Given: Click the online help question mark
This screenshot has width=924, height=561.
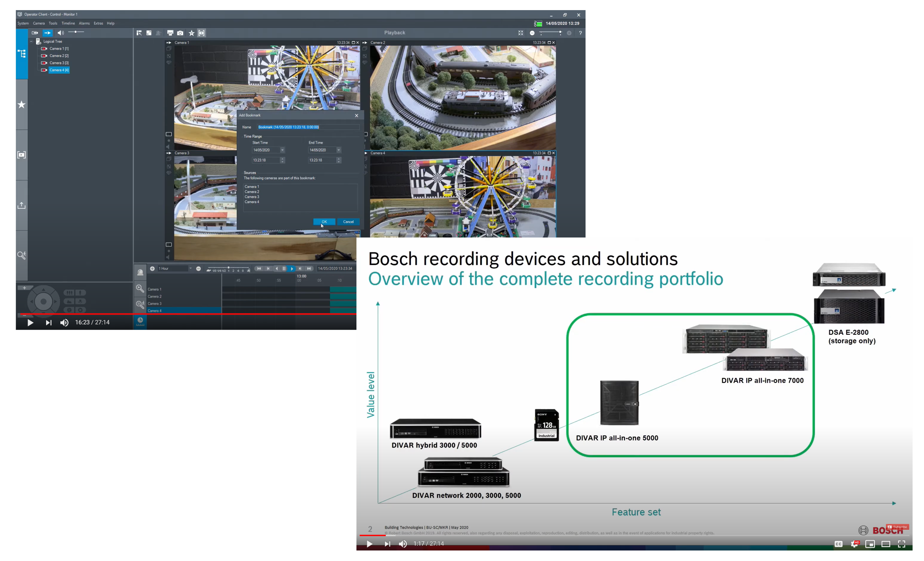Looking at the screenshot, I should click(580, 33).
